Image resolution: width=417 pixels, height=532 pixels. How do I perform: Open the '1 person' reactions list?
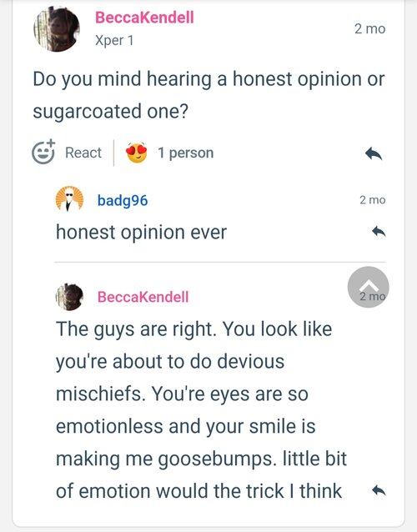(186, 153)
